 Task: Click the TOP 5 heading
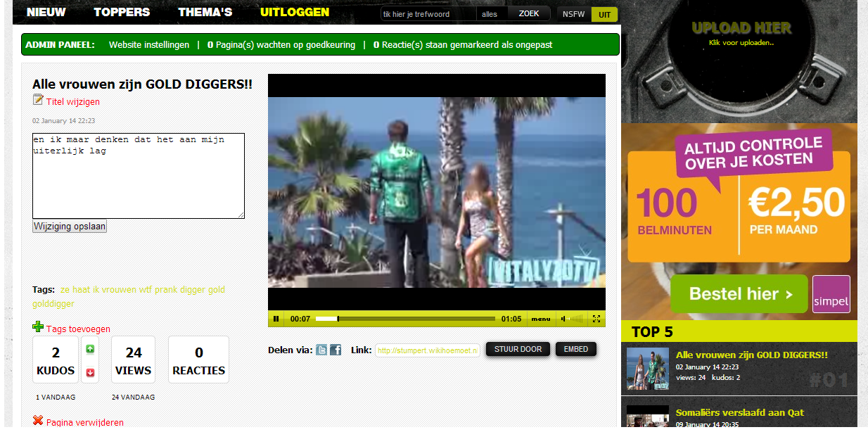pos(652,332)
